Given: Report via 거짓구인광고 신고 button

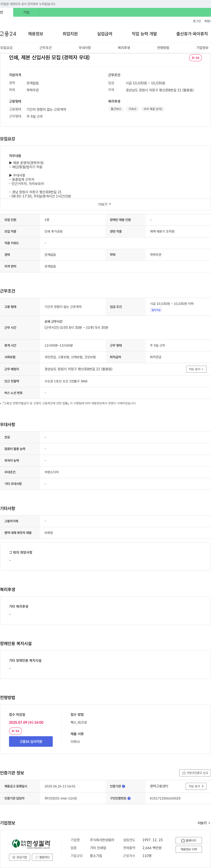Looking at the screenshot, I should 195,773.
